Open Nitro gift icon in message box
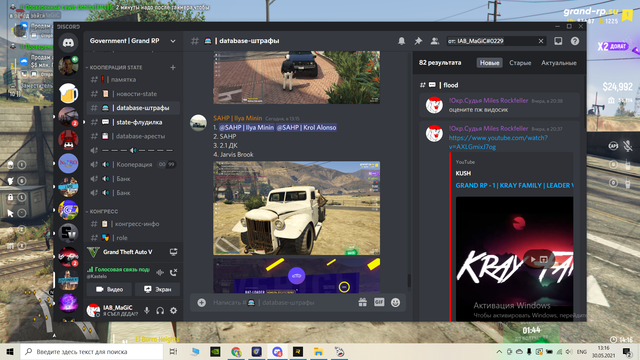 (362, 302)
